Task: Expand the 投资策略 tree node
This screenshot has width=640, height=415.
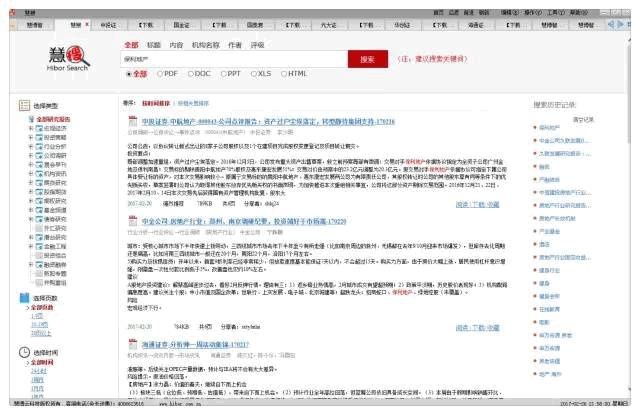Action: pyautogui.click(x=31, y=137)
